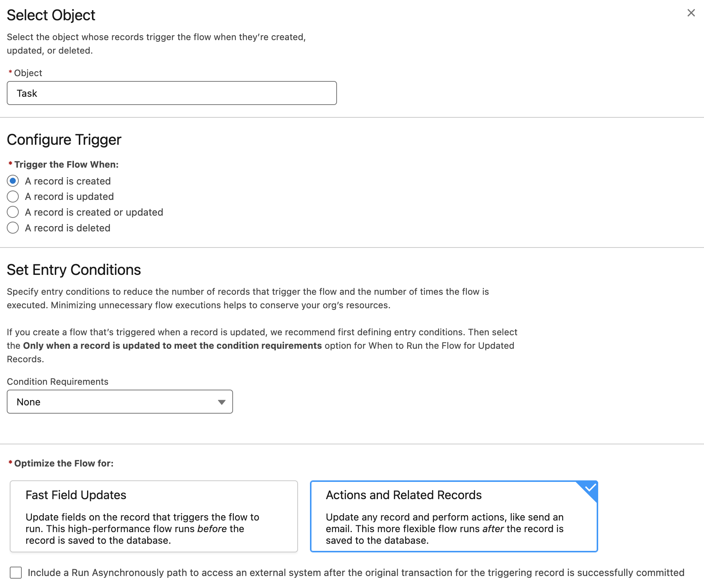Select "A record is created" radio button
This screenshot has width=704, height=588.
click(13, 181)
